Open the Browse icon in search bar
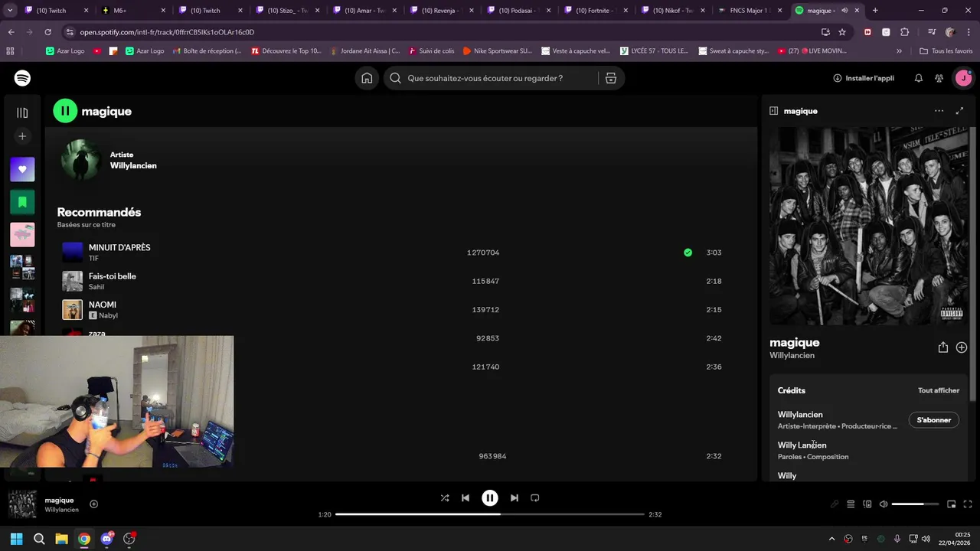The height and width of the screenshot is (551, 980). 610,78
